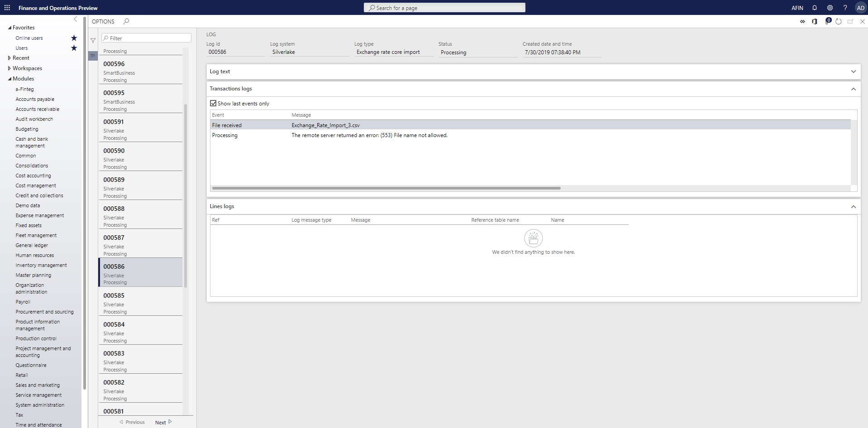Click the log list vertical scrollbar

(x=186, y=195)
